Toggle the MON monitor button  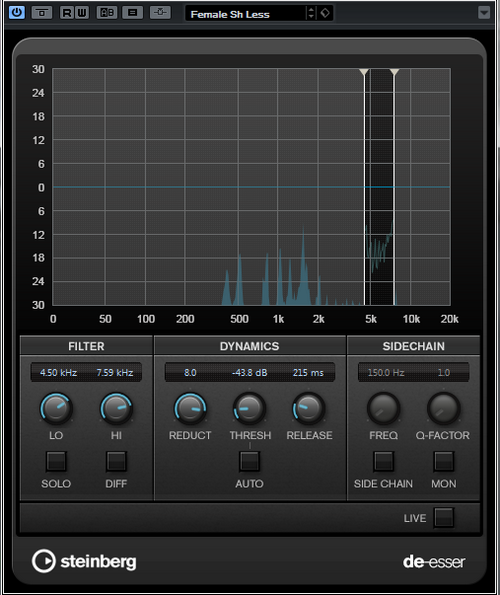point(443,461)
